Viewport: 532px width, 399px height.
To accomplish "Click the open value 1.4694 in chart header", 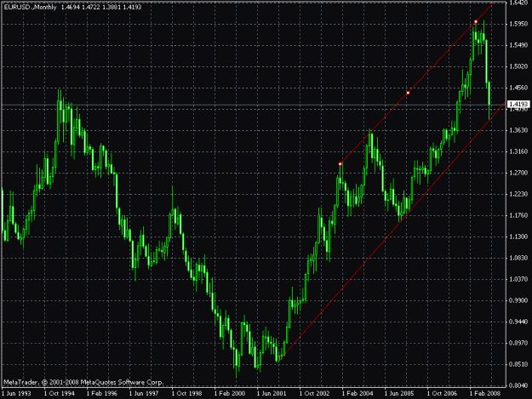I will pos(71,7).
